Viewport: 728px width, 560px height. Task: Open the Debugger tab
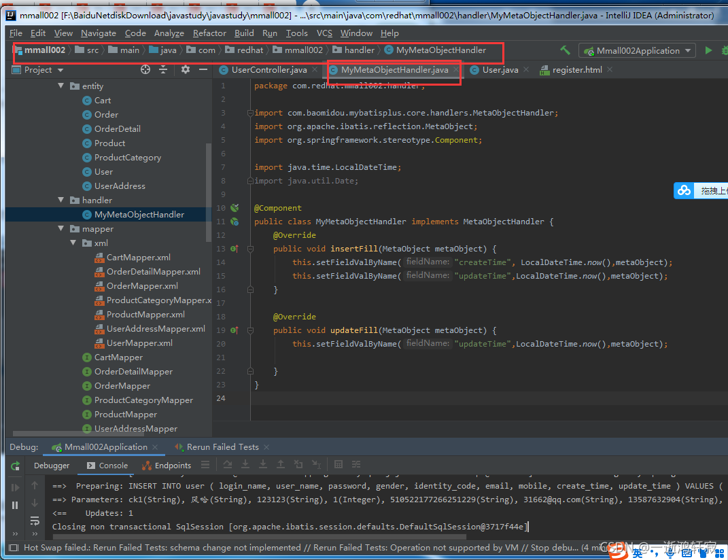point(52,466)
